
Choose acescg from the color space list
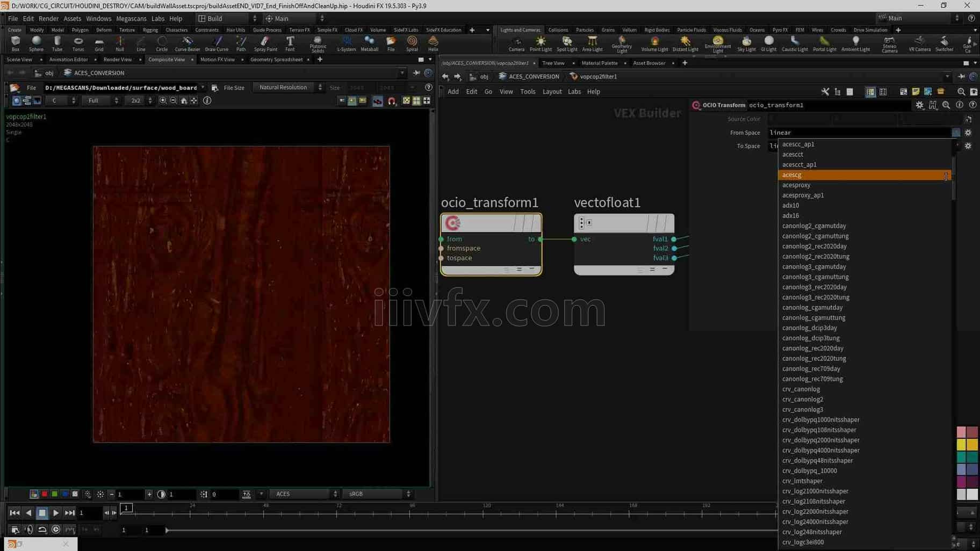point(864,175)
